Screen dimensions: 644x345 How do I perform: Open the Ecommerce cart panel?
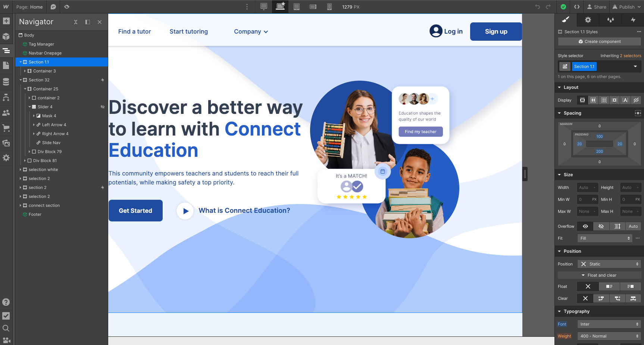coord(6,128)
